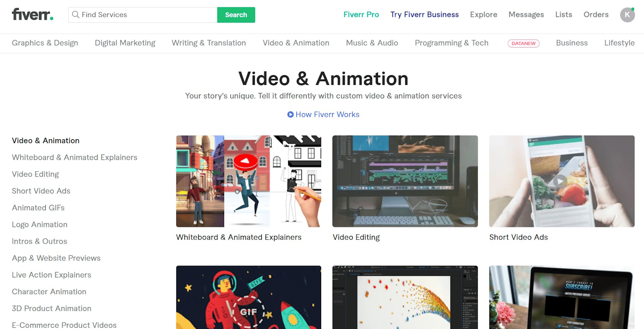
Task: Select Lifestyle category
Action: point(619,43)
